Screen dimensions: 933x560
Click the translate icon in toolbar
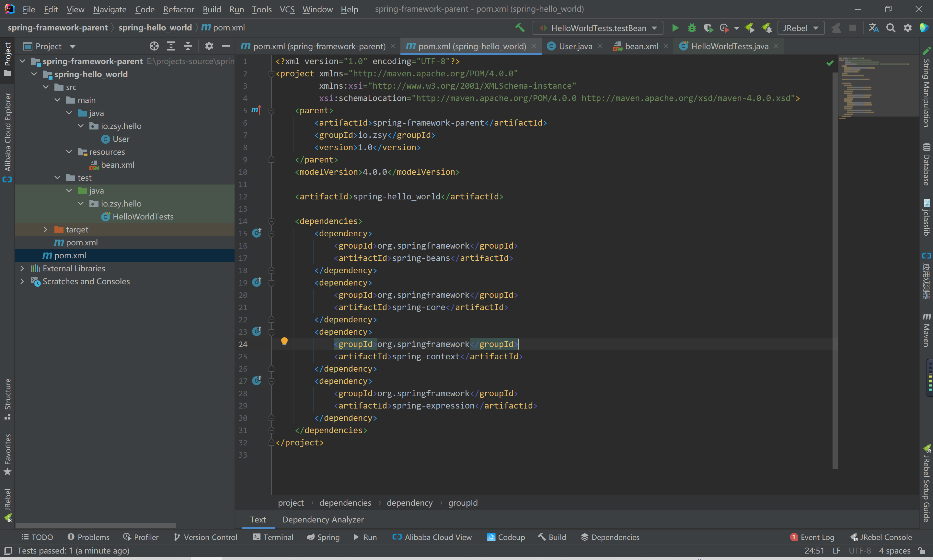873,28
